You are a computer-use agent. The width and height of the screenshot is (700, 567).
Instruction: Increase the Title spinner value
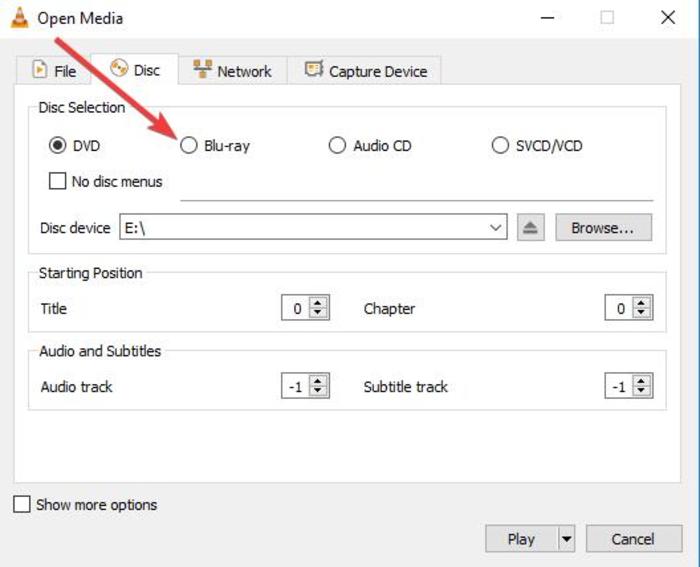coord(319,304)
